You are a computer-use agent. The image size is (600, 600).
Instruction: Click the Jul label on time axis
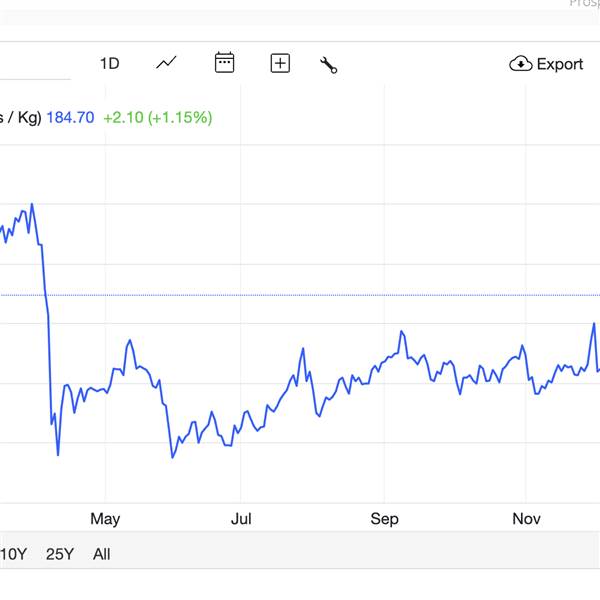241,518
